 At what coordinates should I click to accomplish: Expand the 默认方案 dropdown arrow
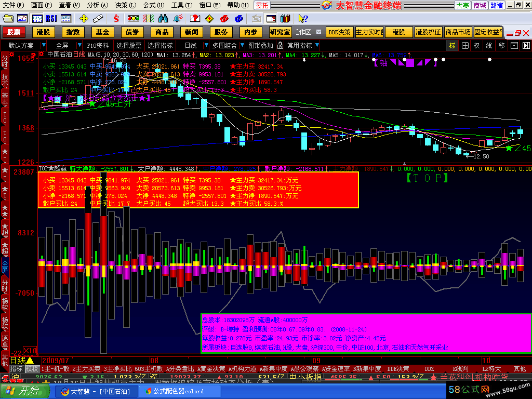click(x=44, y=46)
